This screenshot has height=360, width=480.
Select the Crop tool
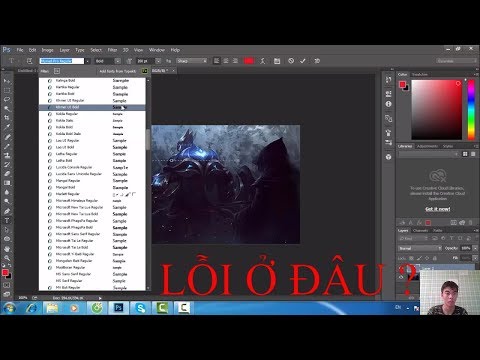click(7, 118)
